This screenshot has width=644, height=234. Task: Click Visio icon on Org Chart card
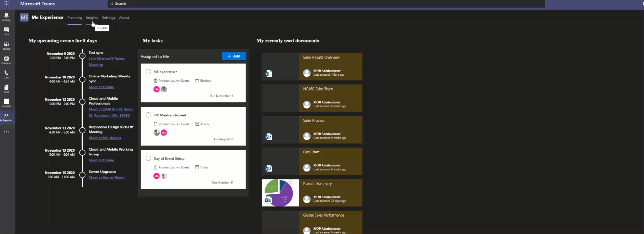pos(269,168)
